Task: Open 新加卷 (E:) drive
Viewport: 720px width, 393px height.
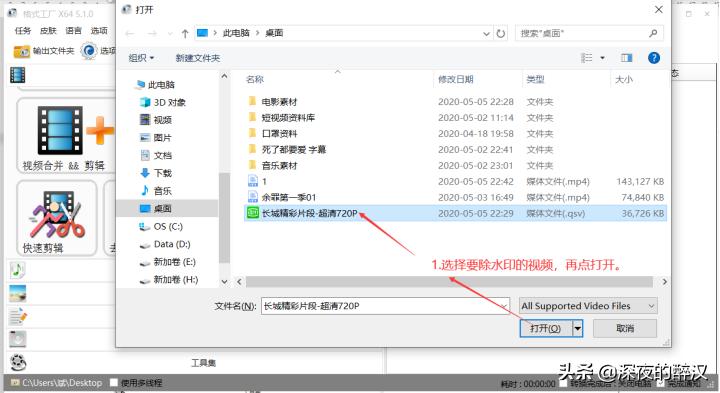Action: [x=168, y=262]
